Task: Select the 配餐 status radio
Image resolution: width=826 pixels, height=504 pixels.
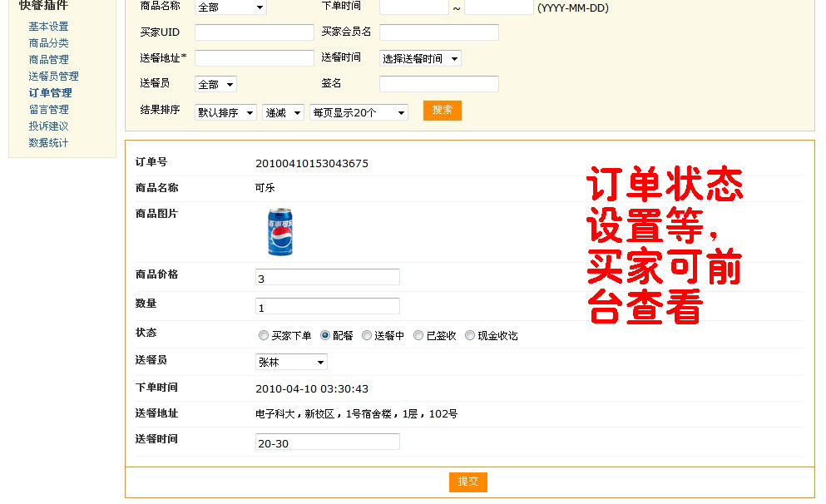Action: tap(325, 335)
